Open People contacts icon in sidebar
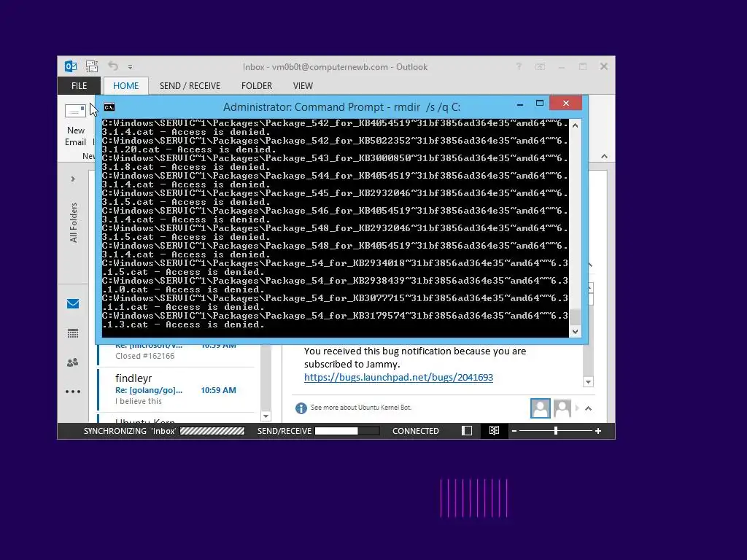Image resolution: width=747 pixels, height=560 pixels. [x=73, y=362]
